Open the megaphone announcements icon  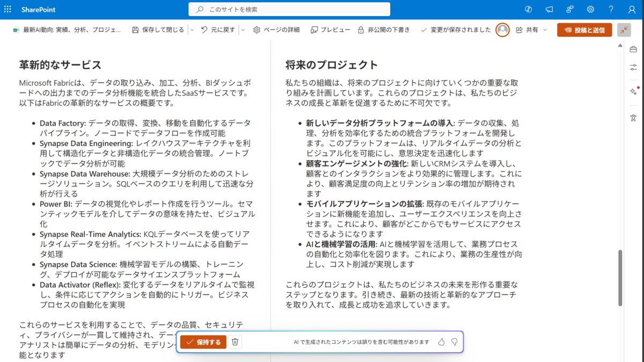pyautogui.click(x=549, y=10)
